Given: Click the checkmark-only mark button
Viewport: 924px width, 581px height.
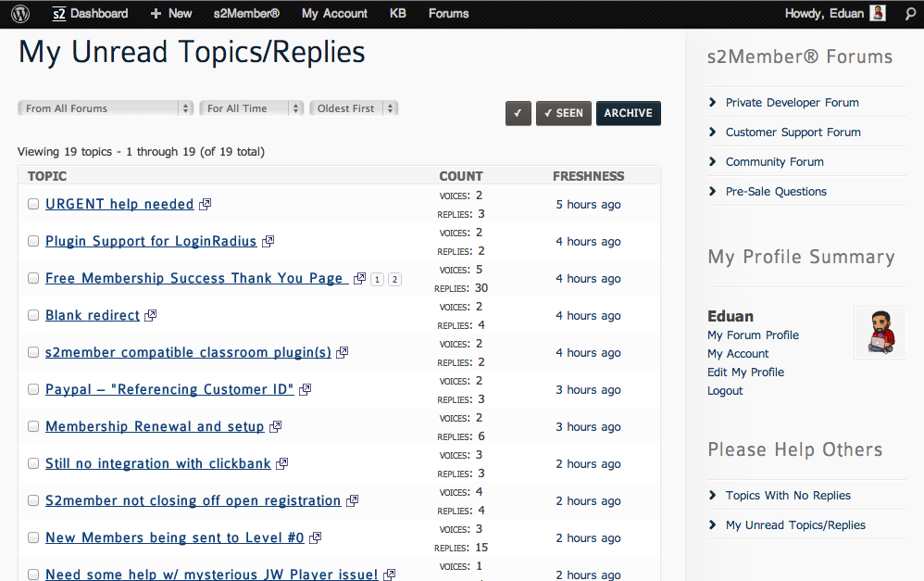Looking at the screenshot, I should click(x=518, y=113).
